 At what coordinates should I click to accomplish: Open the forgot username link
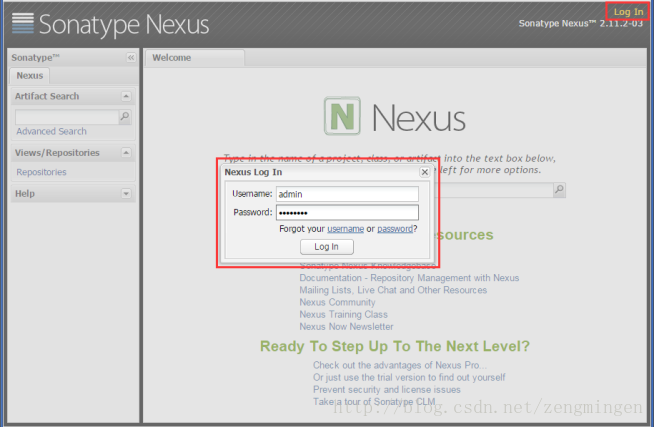click(345, 229)
